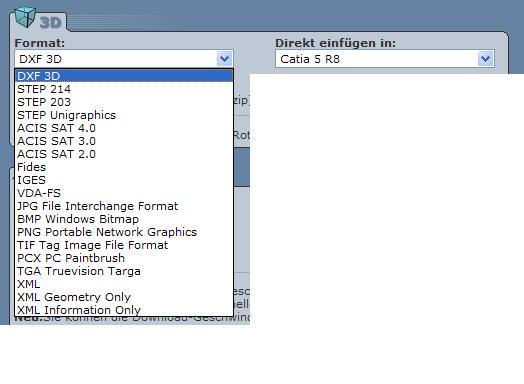The width and height of the screenshot is (524, 384).
Task: Choose BMP Windows Bitmap option
Action: click(x=124, y=219)
